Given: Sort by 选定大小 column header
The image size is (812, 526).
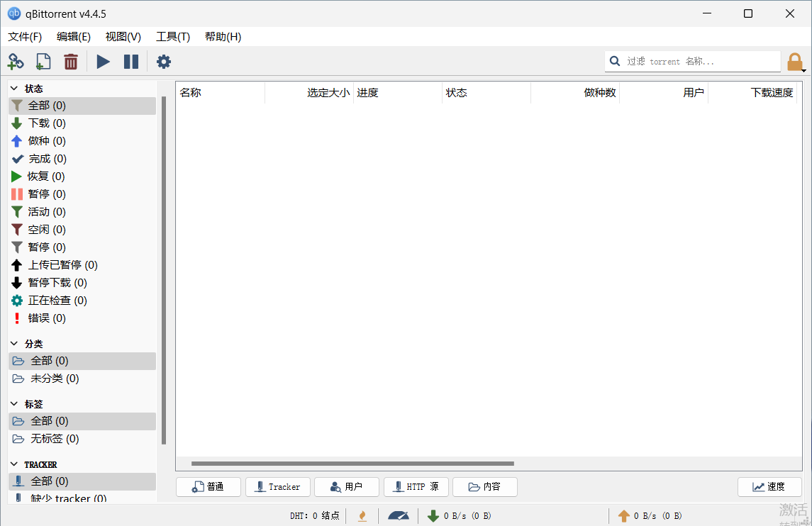Looking at the screenshot, I should [x=309, y=93].
